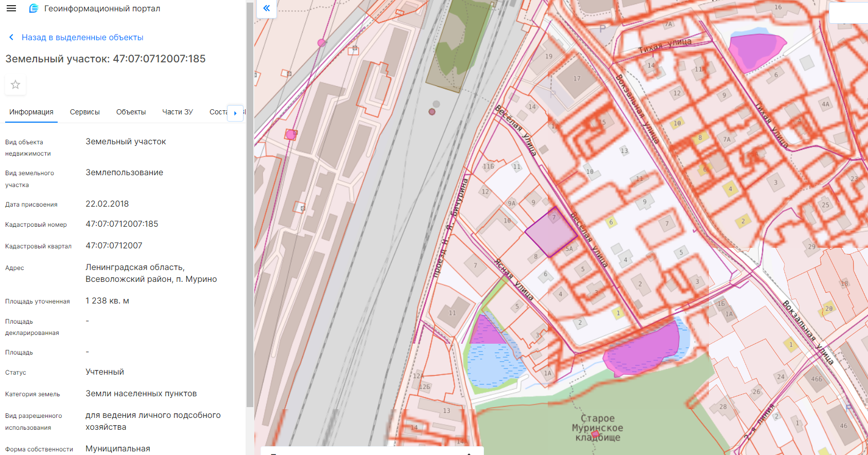Click the pink circle marker near railway top
This screenshot has height=455, width=868.
tap(321, 43)
